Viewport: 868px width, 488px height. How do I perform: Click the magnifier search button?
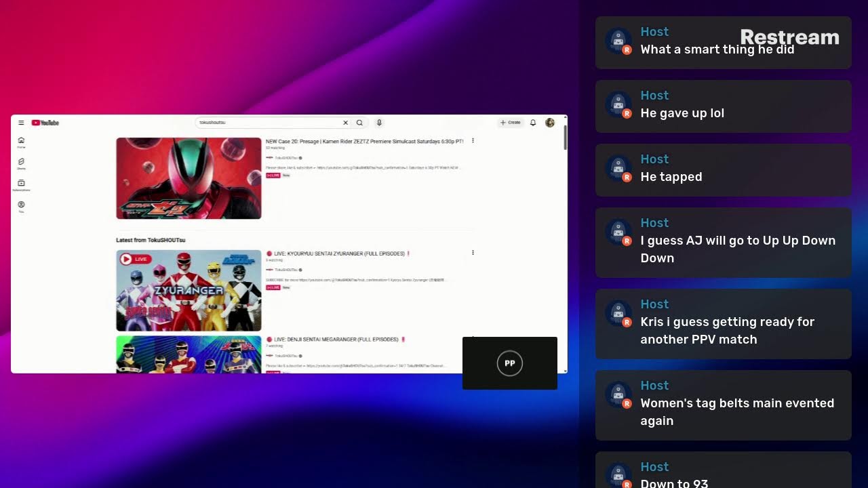359,123
